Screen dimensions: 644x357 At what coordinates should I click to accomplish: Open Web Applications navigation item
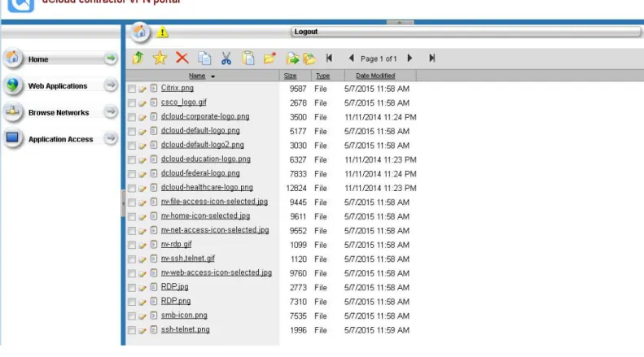tap(58, 85)
